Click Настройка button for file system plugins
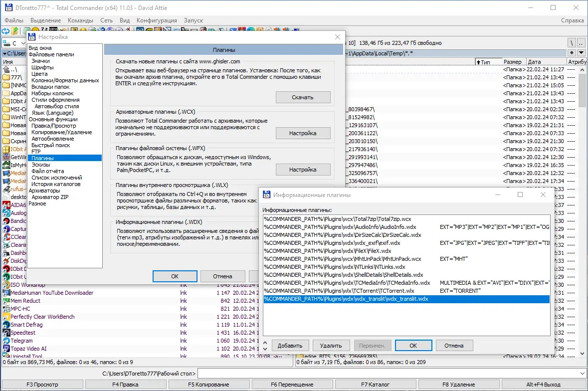 (x=303, y=170)
